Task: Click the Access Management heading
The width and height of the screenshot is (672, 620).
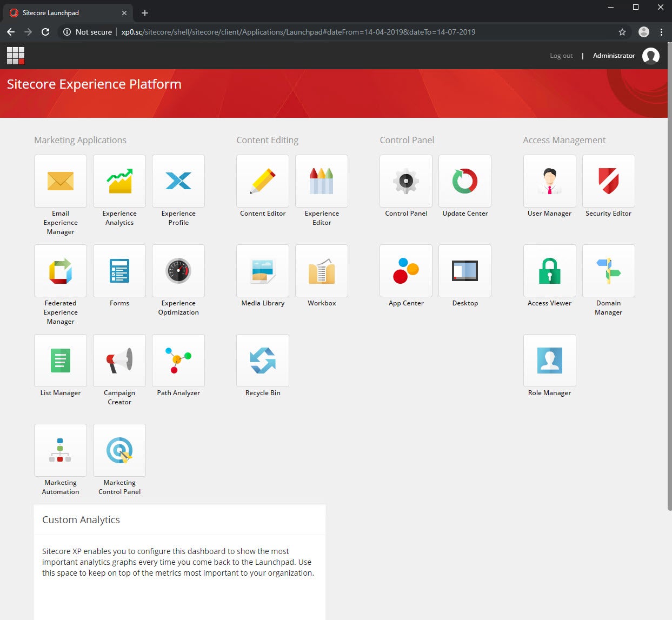Action: 564,140
